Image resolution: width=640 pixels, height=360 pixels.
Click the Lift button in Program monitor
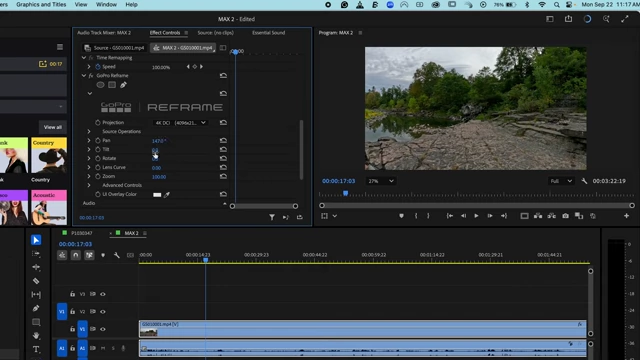point(538,216)
